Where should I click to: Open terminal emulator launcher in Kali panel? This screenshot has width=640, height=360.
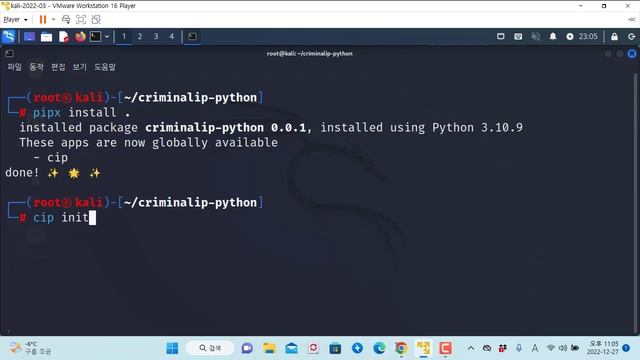[x=96, y=37]
